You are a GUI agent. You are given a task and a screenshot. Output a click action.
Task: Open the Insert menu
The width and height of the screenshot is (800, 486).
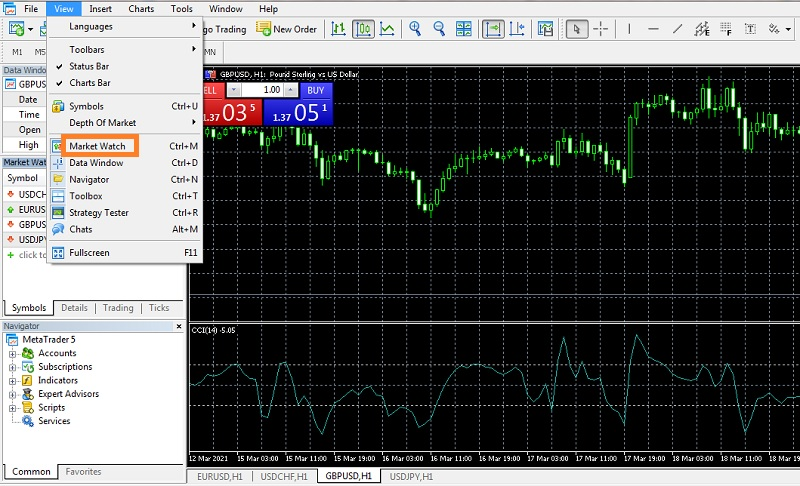(x=100, y=9)
